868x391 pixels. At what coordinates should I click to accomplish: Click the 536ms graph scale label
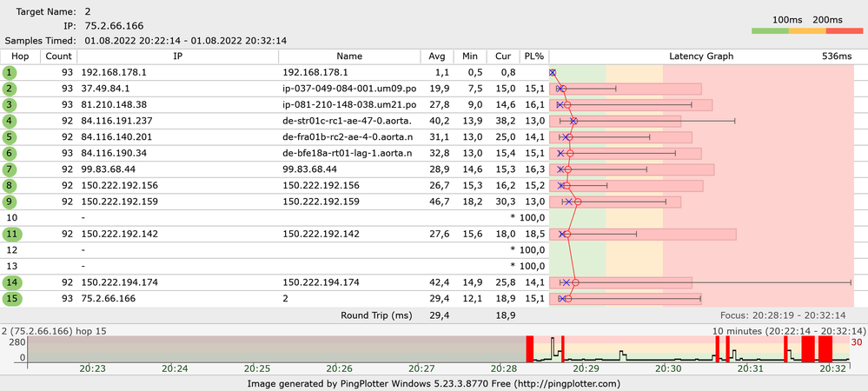(837, 56)
